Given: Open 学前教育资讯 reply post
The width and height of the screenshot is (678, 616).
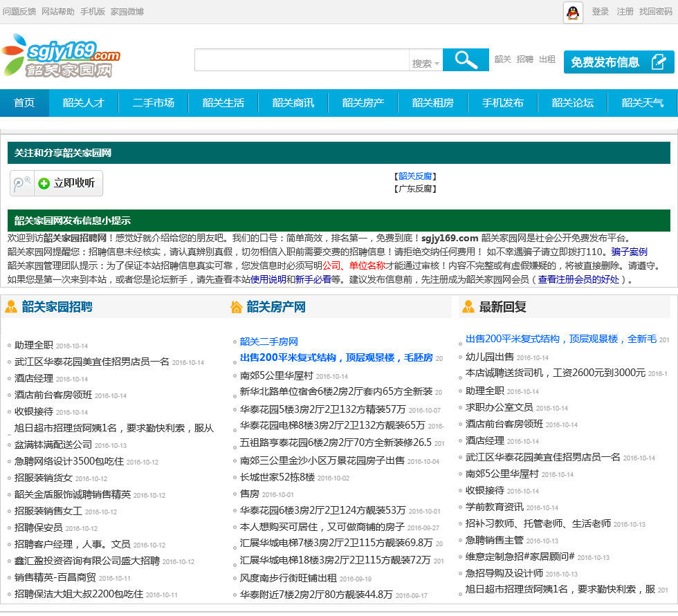Looking at the screenshot, I should (x=494, y=507).
